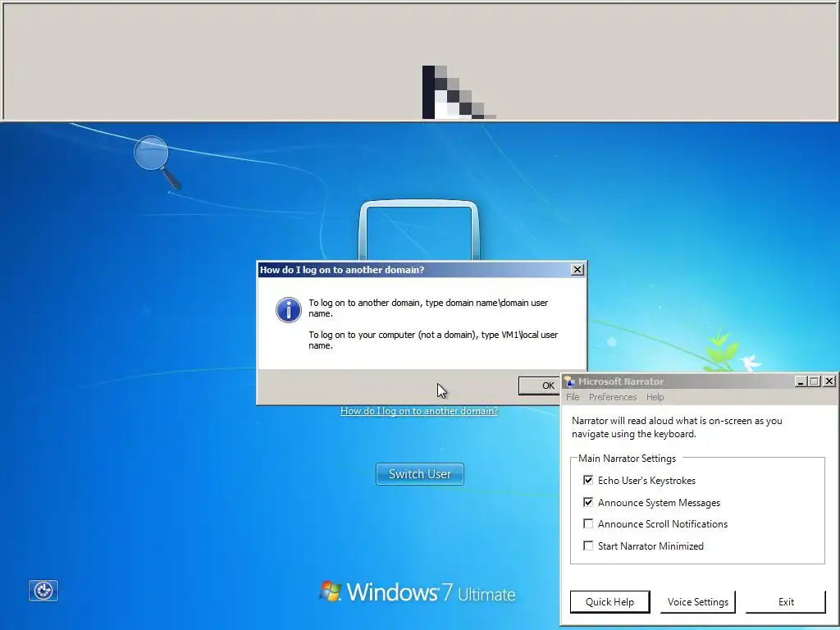Enable Announce Scroll Notifications
This screenshot has height=630, width=840.
click(x=588, y=523)
